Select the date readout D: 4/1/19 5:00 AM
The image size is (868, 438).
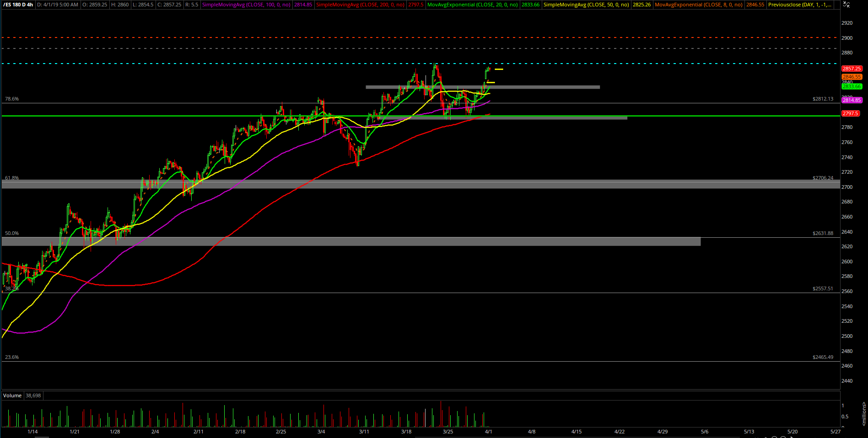pyautogui.click(x=58, y=5)
